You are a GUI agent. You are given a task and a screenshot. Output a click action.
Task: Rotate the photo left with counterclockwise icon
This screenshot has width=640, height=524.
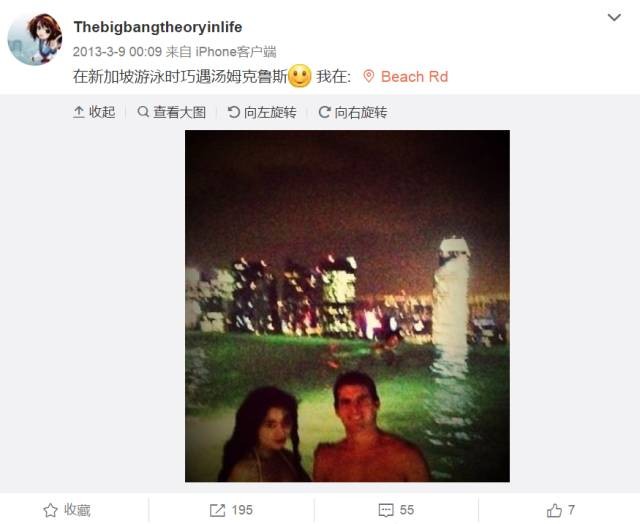[233, 112]
